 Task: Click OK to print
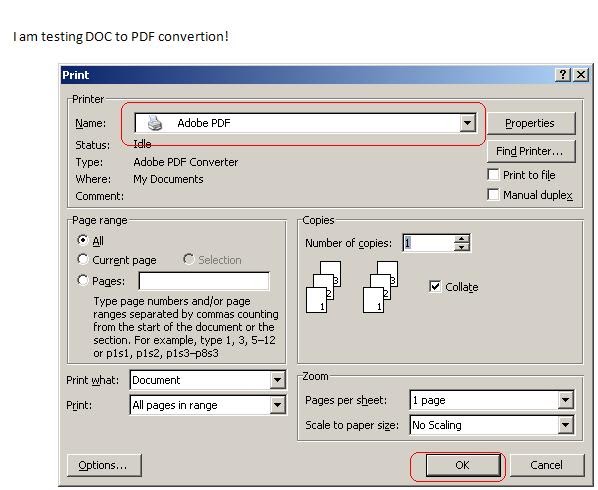(463, 465)
